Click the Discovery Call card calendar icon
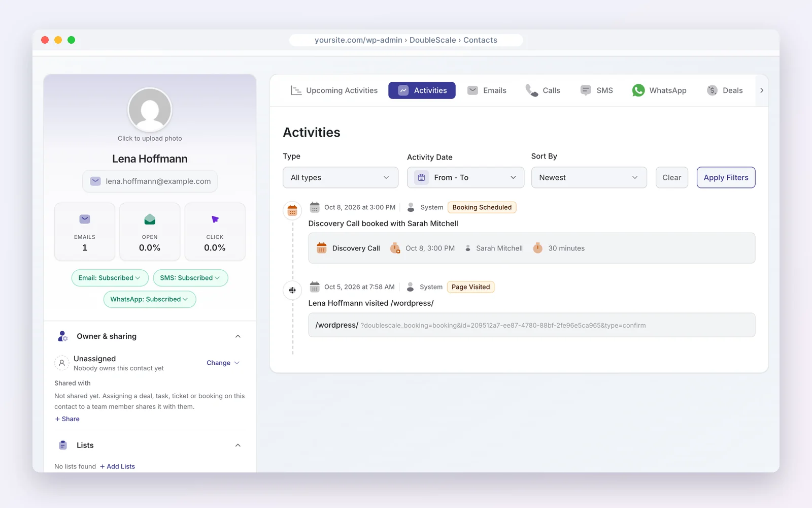 pyautogui.click(x=322, y=248)
